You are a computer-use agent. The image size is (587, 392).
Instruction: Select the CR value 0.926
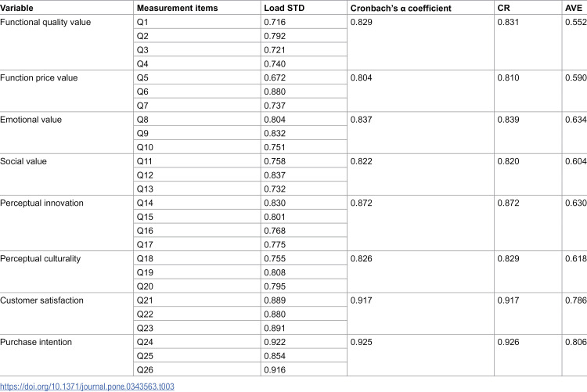508,342
